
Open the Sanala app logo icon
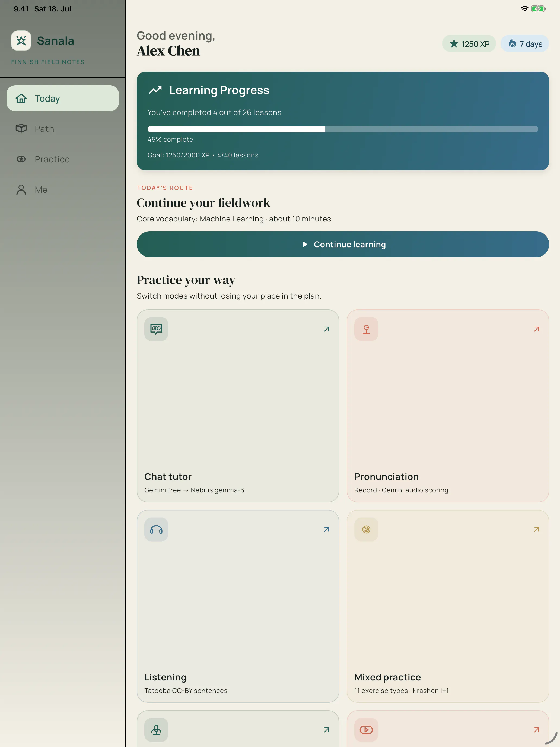pyautogui.click(x=21, y=41)
